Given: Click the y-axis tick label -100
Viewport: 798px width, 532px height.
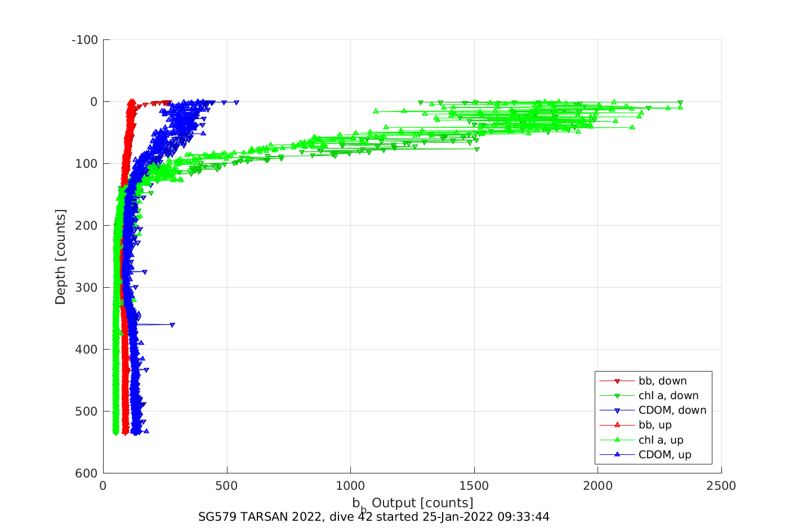Looking at the screenshot, I should click(x=85, y=40).
